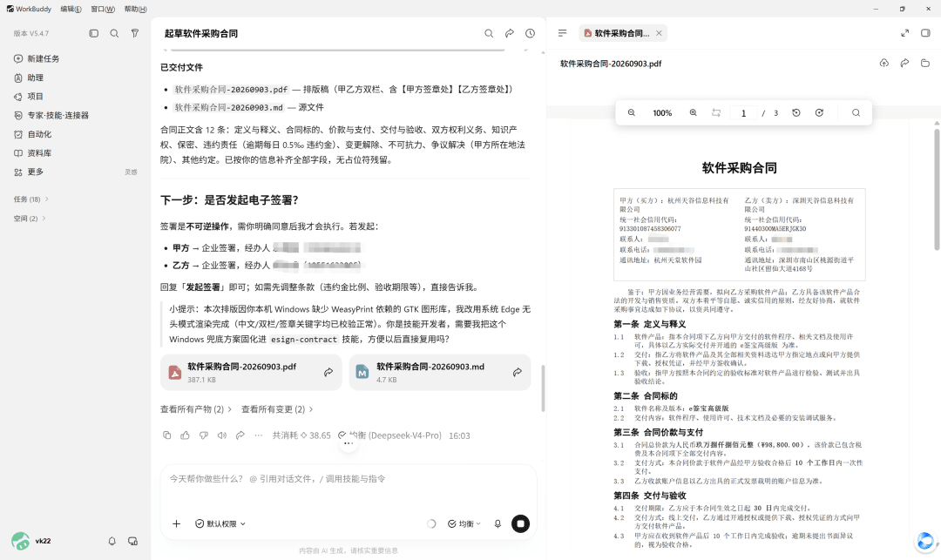Dislike the response with thumbs down
The height and width of the screenshot is (560, 941).
[x=203, y=435]
